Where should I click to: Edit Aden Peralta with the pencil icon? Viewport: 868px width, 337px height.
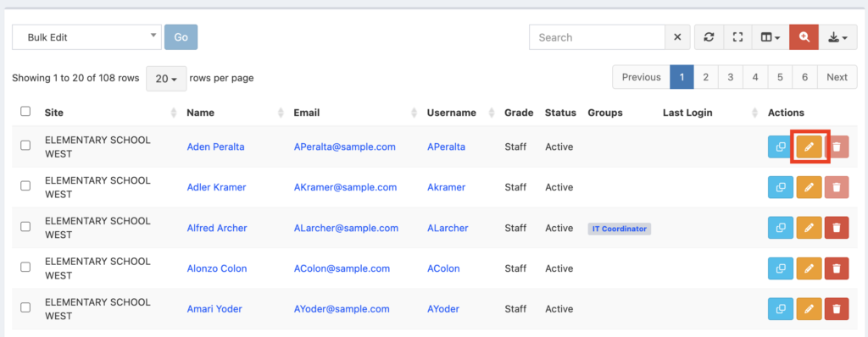[809, 146]
